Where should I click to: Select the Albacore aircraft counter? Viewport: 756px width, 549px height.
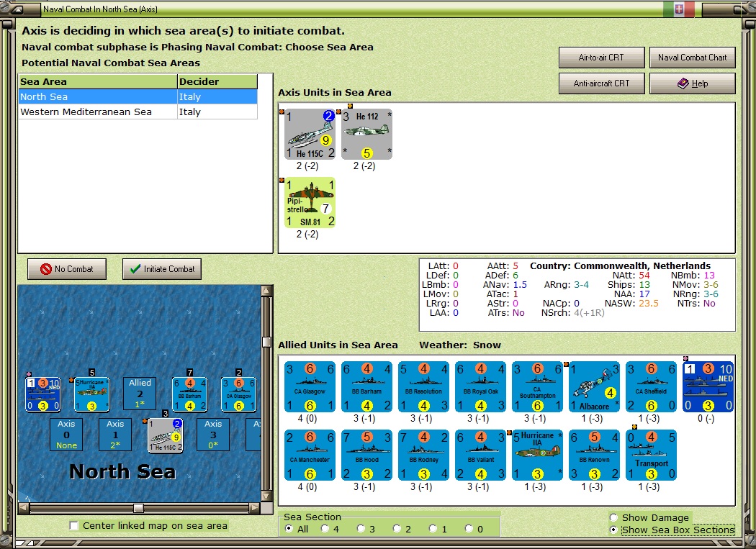pos(594,387)
